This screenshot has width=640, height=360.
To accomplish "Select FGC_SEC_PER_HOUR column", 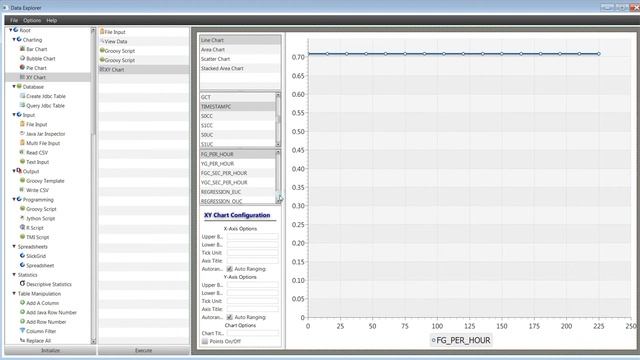I will pyautogui.click(x=238, y=173).
